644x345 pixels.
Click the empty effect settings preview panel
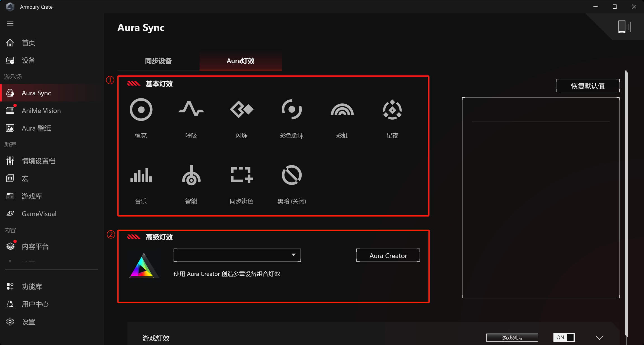click(x=541, y=198)
